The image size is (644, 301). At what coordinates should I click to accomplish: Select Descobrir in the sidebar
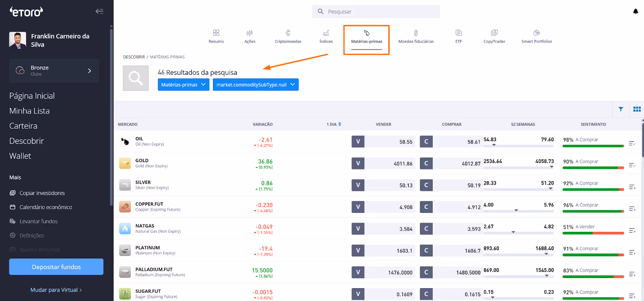point(27,141)
